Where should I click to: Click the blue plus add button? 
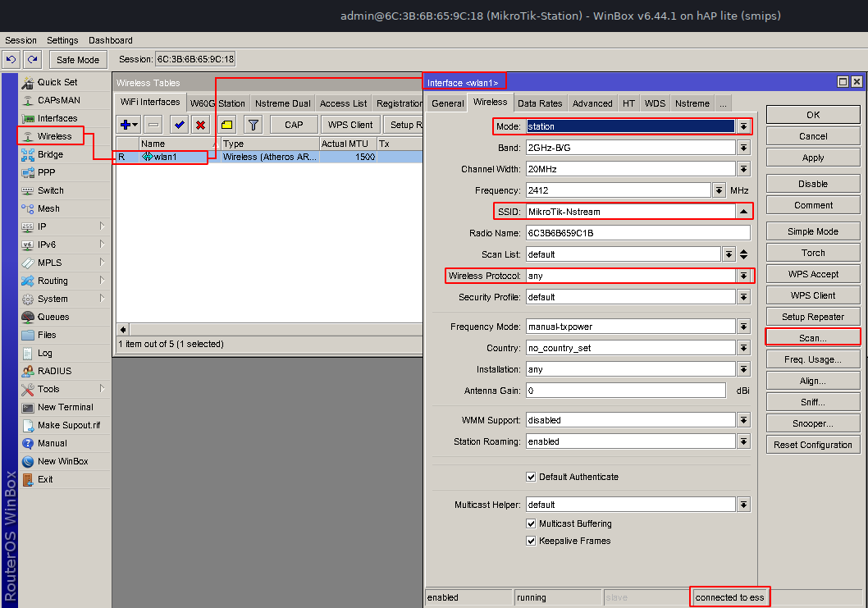click(x=129, y=125)
